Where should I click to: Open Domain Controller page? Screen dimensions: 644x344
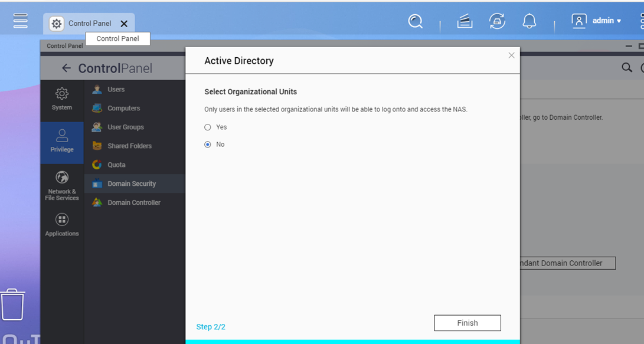click(x=135, y=202)
